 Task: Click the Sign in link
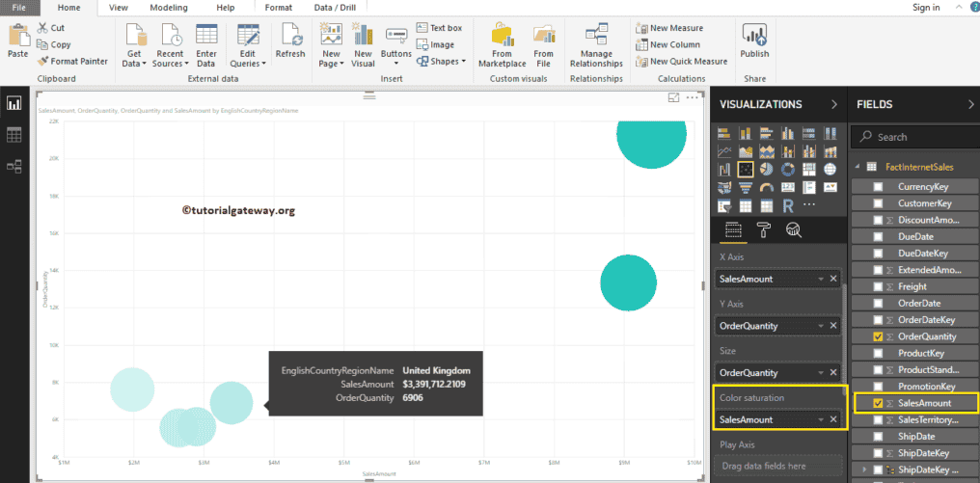[x=925, y=8]
